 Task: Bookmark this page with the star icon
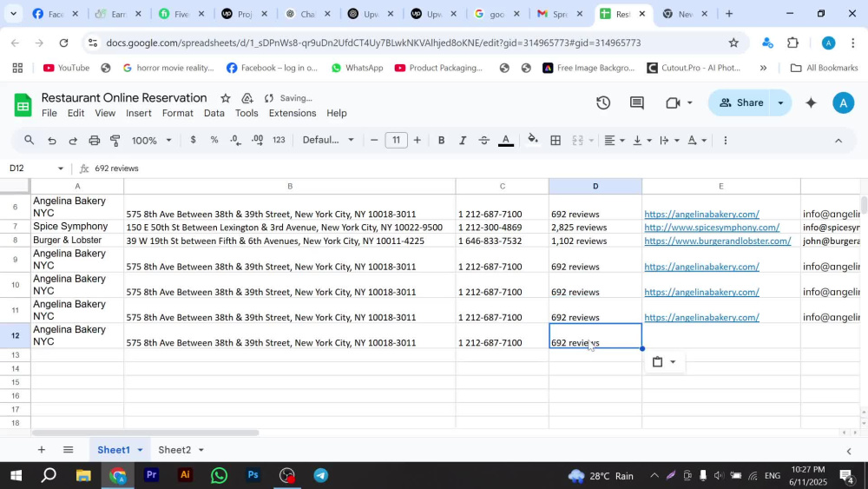click(x=733, y=43)
